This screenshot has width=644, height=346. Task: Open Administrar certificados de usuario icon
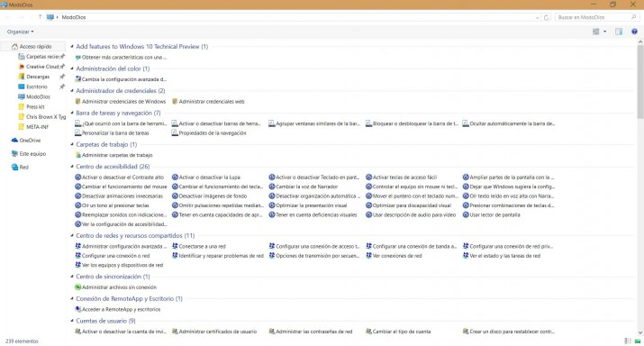[175, 332]
